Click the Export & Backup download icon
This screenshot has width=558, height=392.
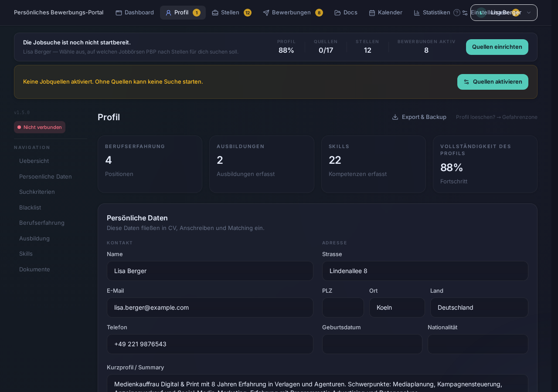(395, 117)
